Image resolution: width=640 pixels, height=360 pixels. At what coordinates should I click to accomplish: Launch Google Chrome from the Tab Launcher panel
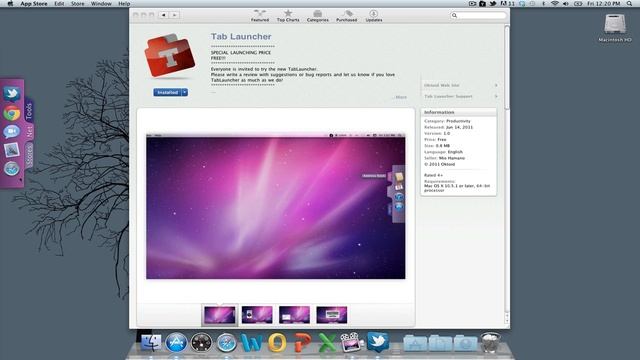tap(12, 113)
